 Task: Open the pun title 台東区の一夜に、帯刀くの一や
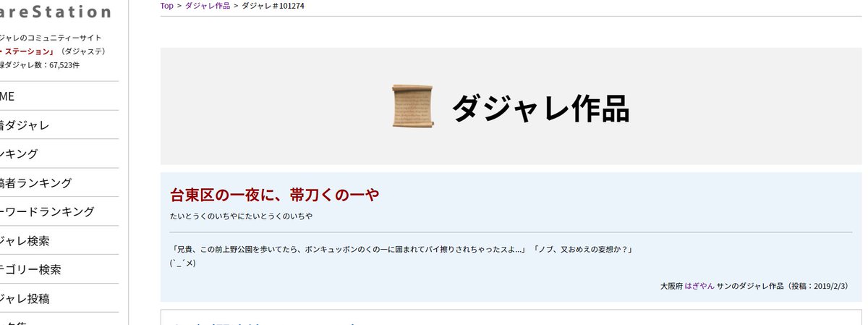click(x=274, y=195)
